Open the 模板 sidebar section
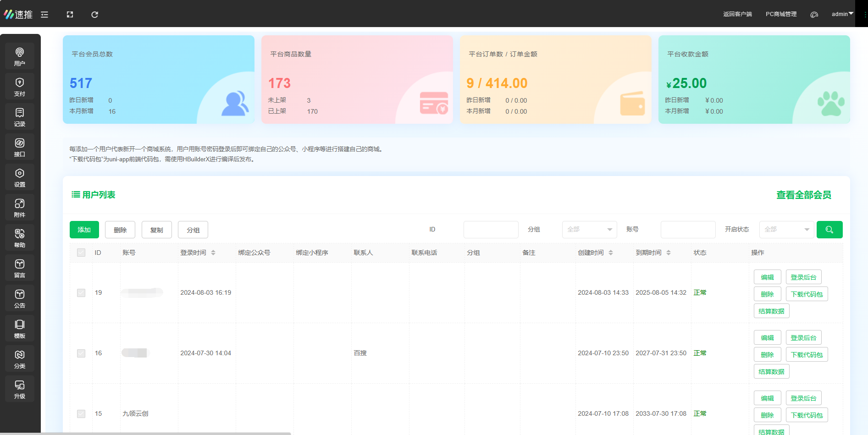This screenshot has width=868, height=435. (20, 328)
